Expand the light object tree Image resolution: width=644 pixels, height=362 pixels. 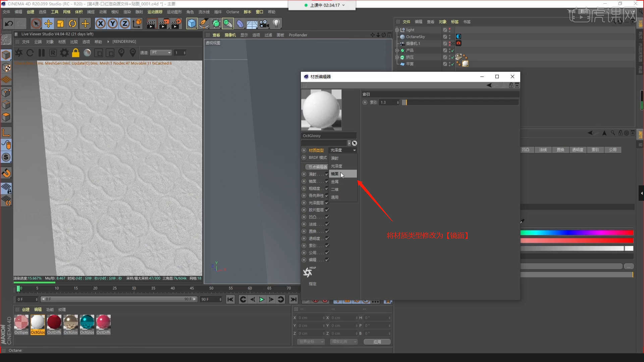click(397, 30)
